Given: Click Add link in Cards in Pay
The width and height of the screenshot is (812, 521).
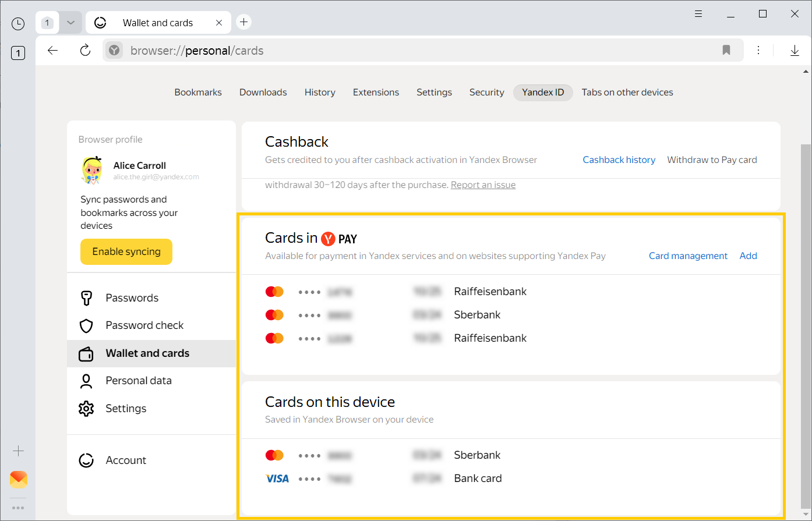Looking at the screenshot, I should click(748, 256).
